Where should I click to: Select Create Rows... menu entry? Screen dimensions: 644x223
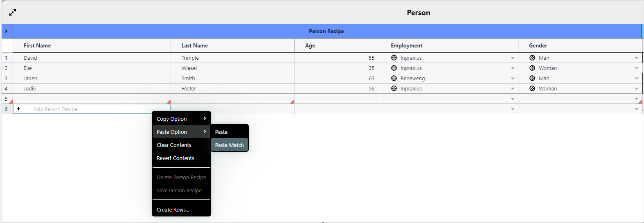[x=173, y=209]
